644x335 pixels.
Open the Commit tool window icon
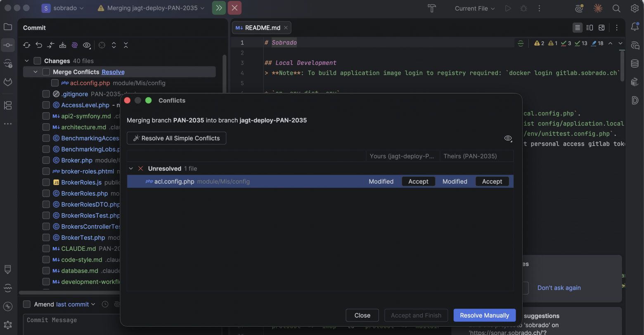[8, 45]
